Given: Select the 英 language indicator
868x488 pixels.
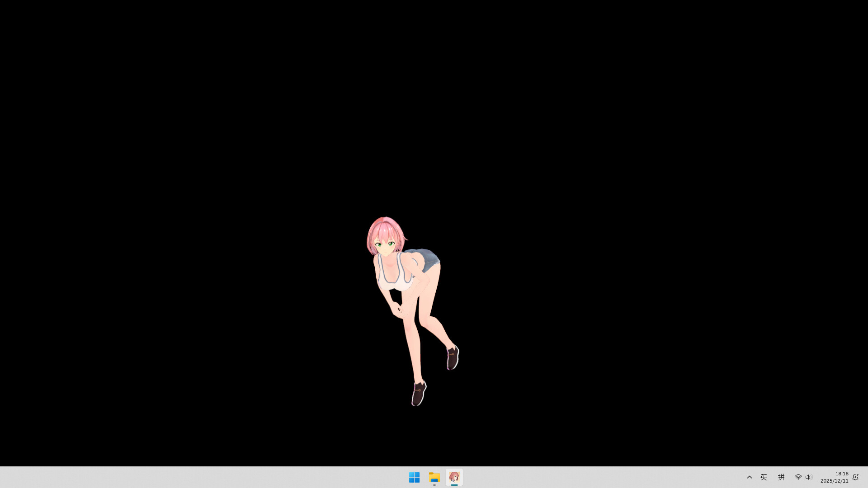Looking at the screenshot, I should [764, 477].
